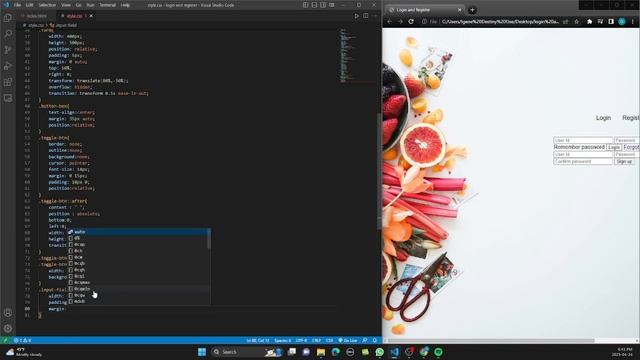This screenshot has height=360, width=640.
Task: Open the editor More Actions ellipsis
Action: click(x=375, y=16)
